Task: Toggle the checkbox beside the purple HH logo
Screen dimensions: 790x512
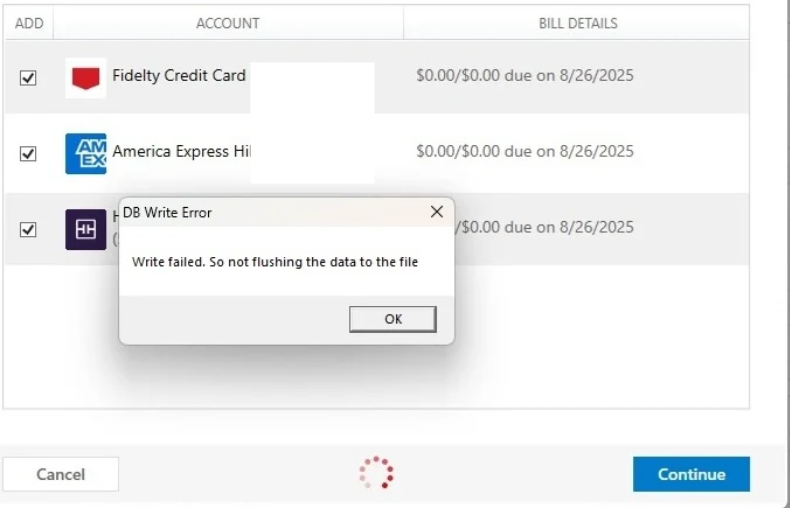Action: click(x=28, y=230)
